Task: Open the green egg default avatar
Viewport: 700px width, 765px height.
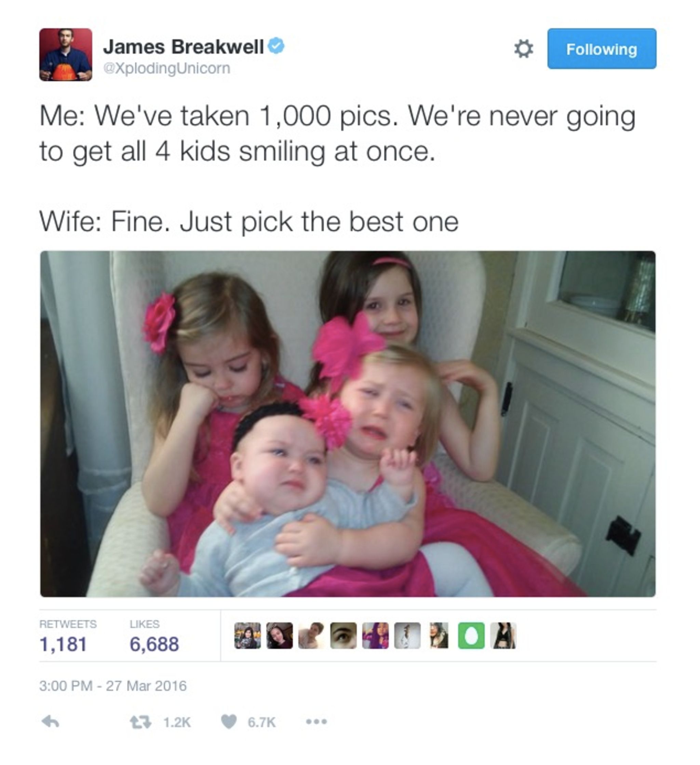Action: (x=471, y=635)
